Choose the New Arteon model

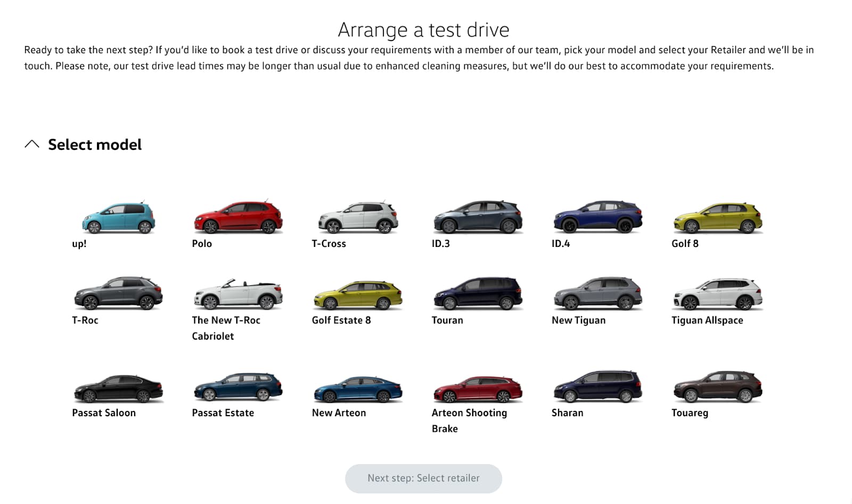[358, 386]
